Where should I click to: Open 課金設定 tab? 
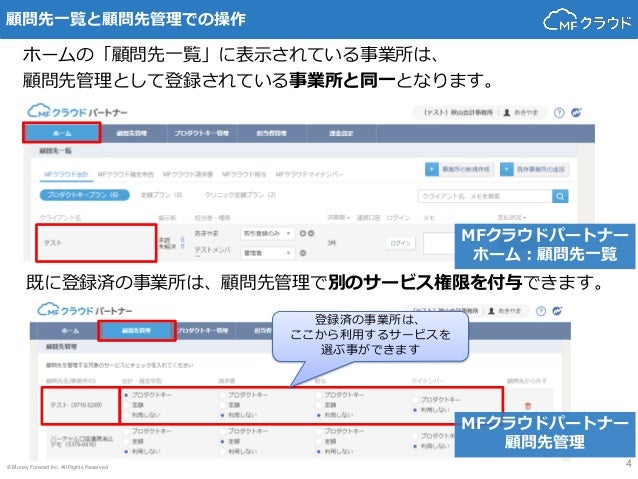[x=341, y=133]
